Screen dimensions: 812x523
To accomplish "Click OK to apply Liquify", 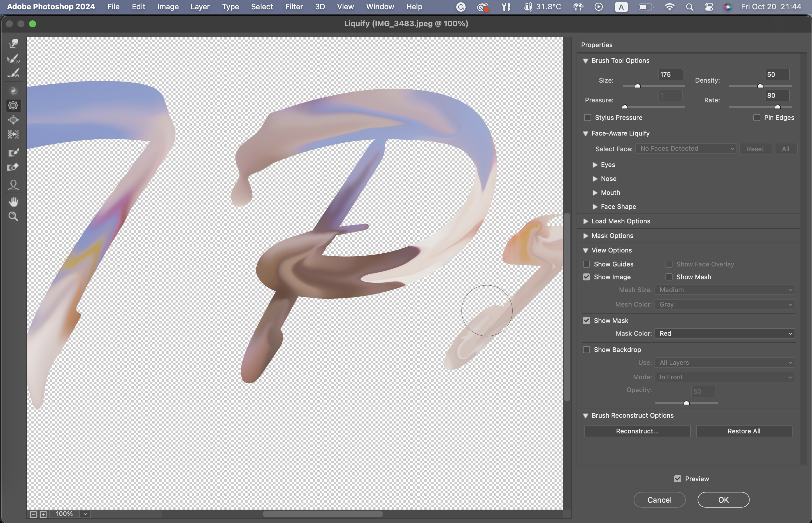I will tap(723, 499).
